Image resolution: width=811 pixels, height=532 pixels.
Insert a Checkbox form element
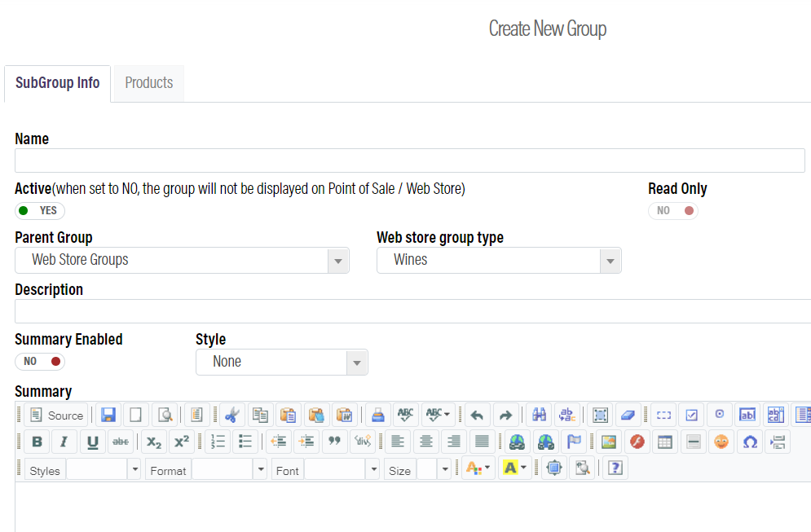[691, 415]
